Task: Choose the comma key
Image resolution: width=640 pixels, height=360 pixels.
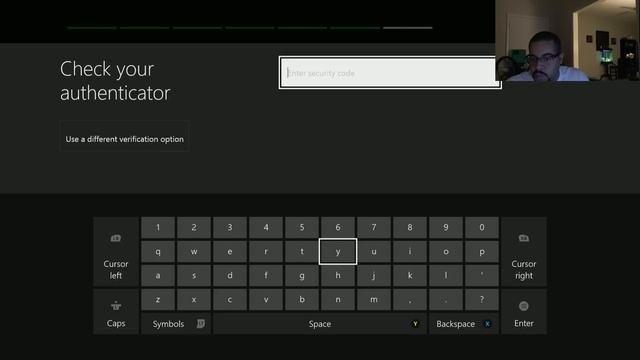Action: [410, 300]
